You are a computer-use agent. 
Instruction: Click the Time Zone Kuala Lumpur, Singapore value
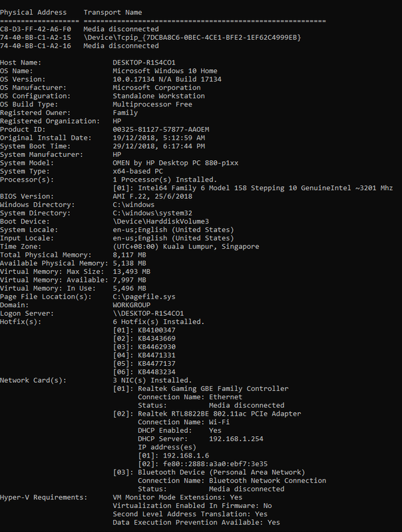point(186,247)
